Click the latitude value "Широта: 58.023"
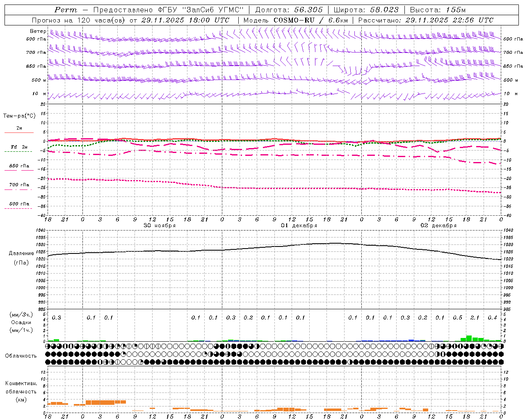Viewport: 525px width, 420px height. click(366, 10)
